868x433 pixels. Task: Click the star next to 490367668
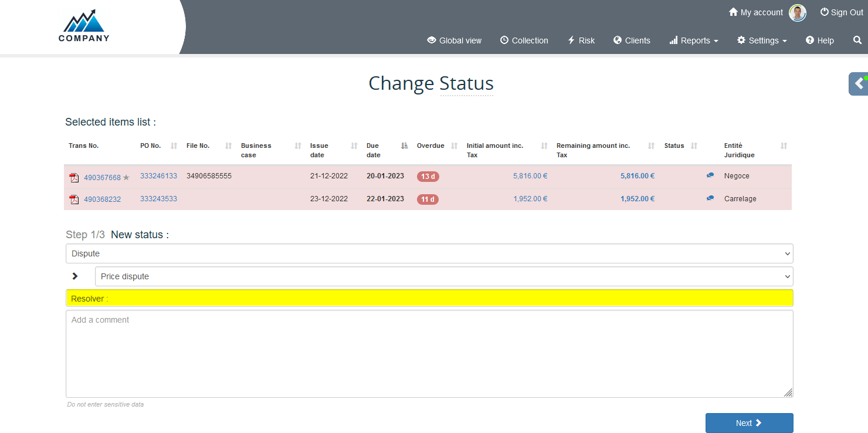coord(126,178)
